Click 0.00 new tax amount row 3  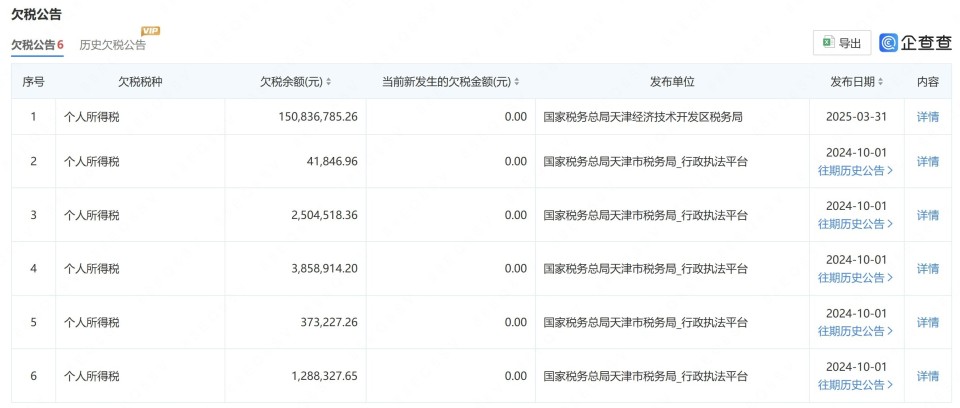click(x=516, y=215)
